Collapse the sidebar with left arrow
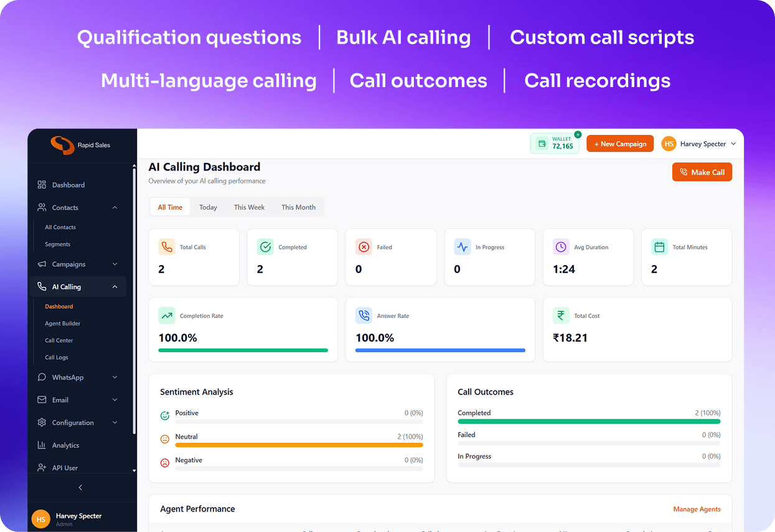The image size is (775, 532). pos(80,488)
